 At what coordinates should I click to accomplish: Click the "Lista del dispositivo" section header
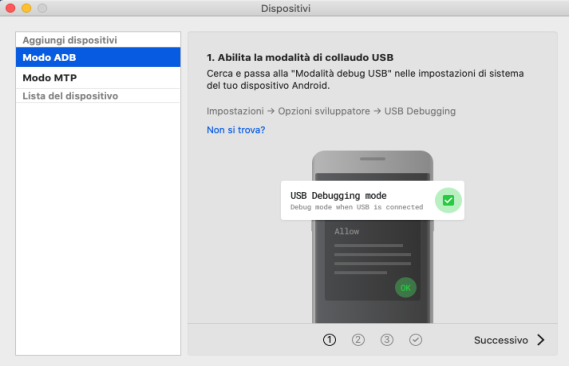point(70,96)
